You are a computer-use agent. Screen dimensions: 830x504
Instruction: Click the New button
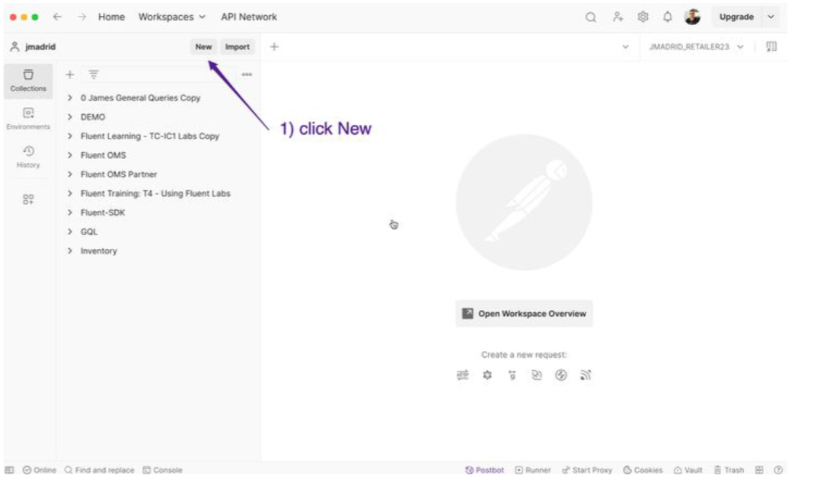(x=203, y=47)
